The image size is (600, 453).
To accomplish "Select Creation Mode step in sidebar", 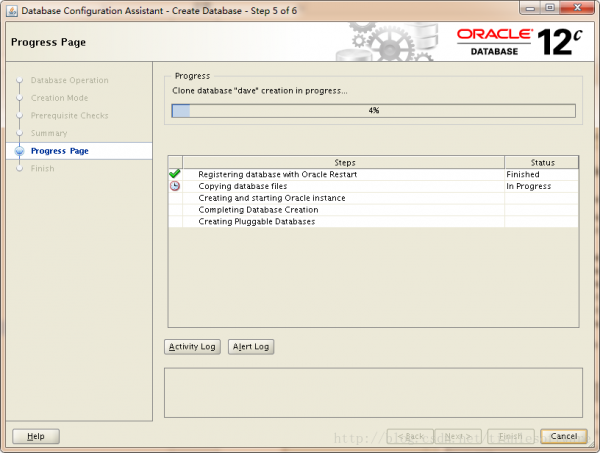I will tap(59, 98).
